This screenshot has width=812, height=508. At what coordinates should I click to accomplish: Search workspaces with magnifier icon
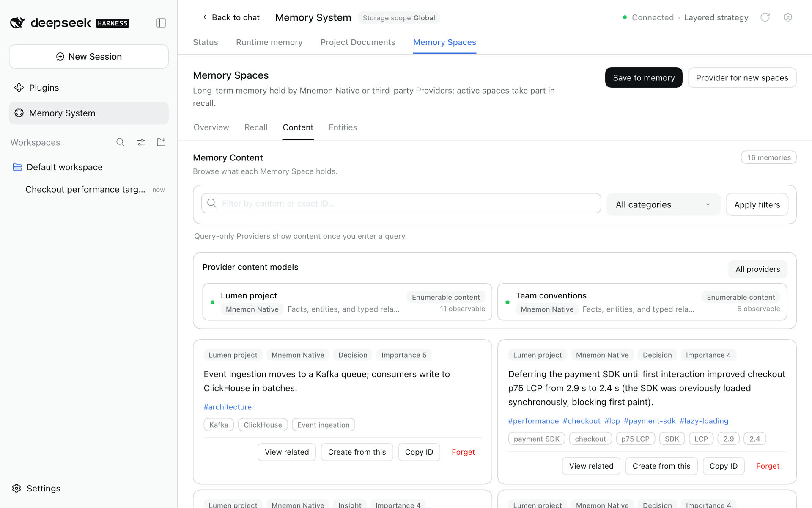(121, 142)
